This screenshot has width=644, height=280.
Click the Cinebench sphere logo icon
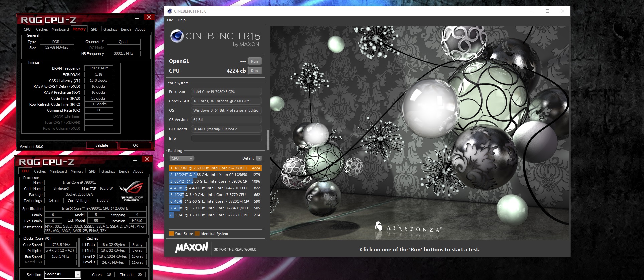point(177,36)
